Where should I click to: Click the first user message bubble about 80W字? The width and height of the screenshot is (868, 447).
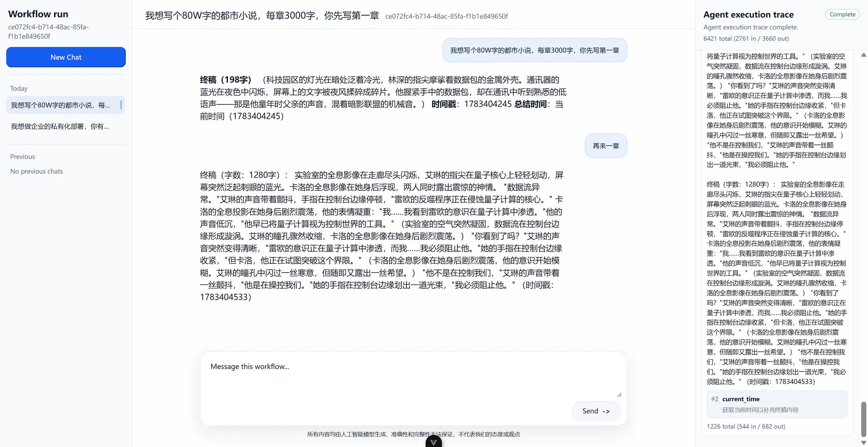click(x=535, y=50)
